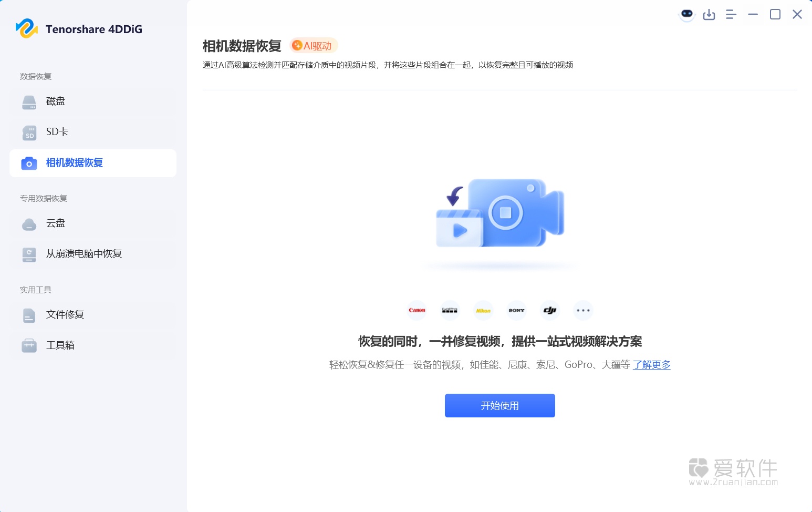Click the Sony brand logo
Image resolution: width=812 pixels, height=512 pixels.
(x=516, y=310)
